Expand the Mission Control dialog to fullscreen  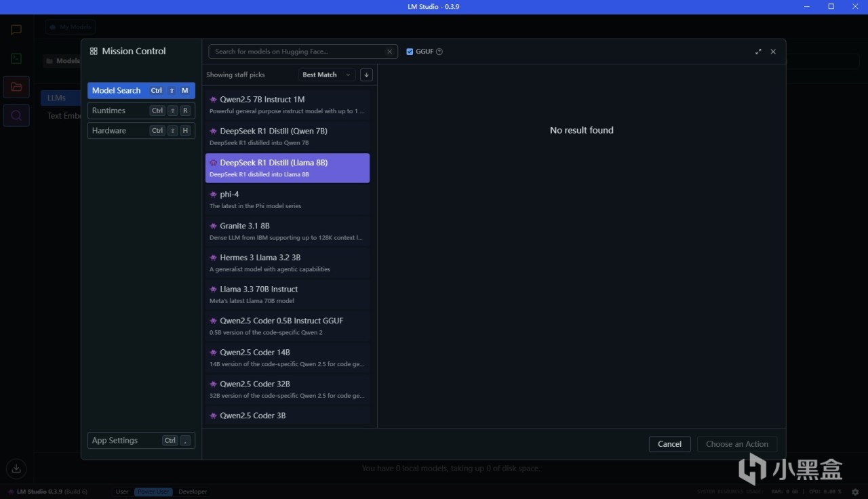[758, 52]
